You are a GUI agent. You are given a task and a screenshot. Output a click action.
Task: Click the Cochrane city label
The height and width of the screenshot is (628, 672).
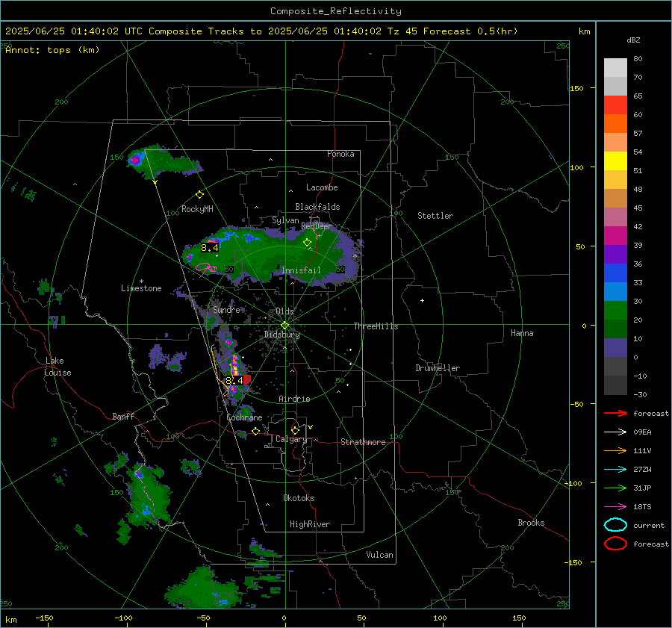pos(244,417)
